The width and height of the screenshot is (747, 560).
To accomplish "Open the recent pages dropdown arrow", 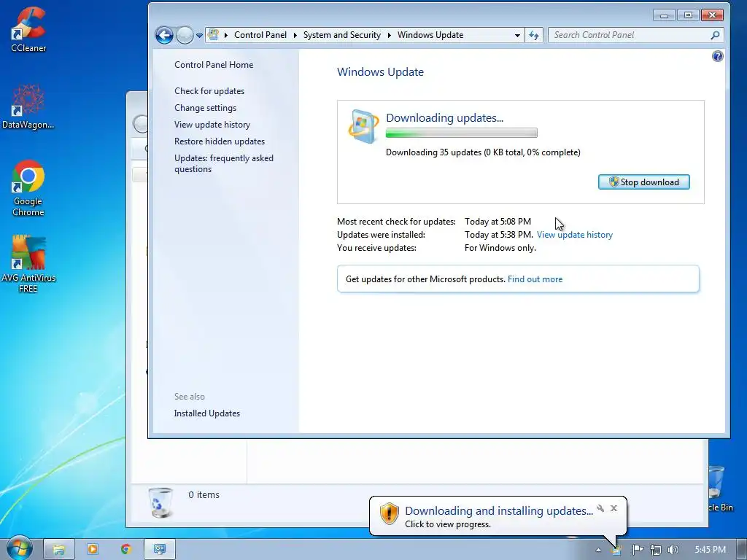I will click(x=200, y=35).
